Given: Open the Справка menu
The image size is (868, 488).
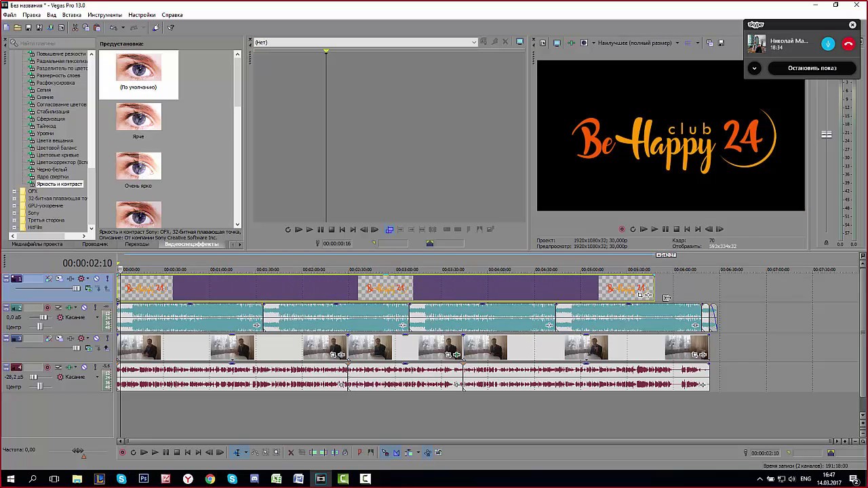Looking at the screenshot, I should point(172,15).
